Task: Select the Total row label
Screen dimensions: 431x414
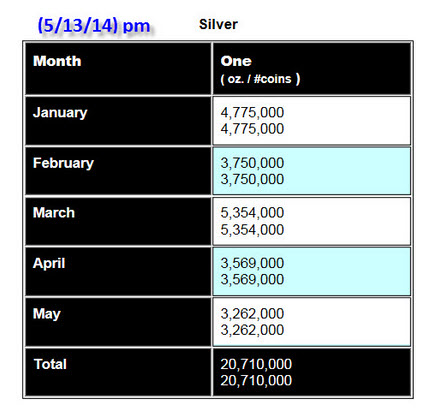Action: 50,364
